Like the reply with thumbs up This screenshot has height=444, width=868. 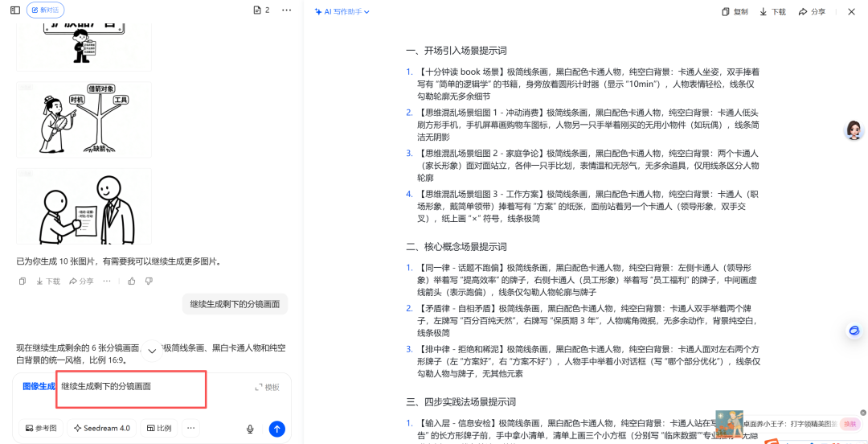click(x=132, y=281)
